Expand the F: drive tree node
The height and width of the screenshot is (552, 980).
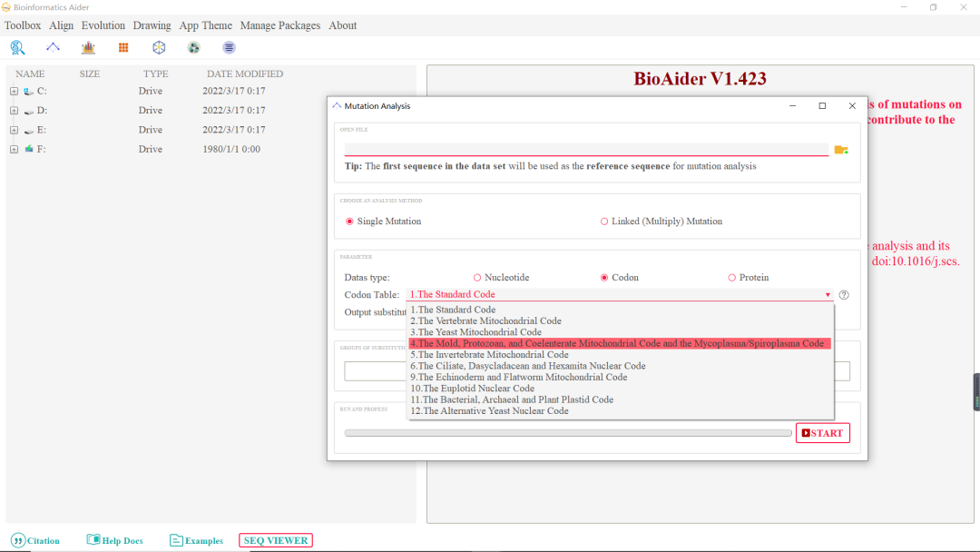click(14, 150)
